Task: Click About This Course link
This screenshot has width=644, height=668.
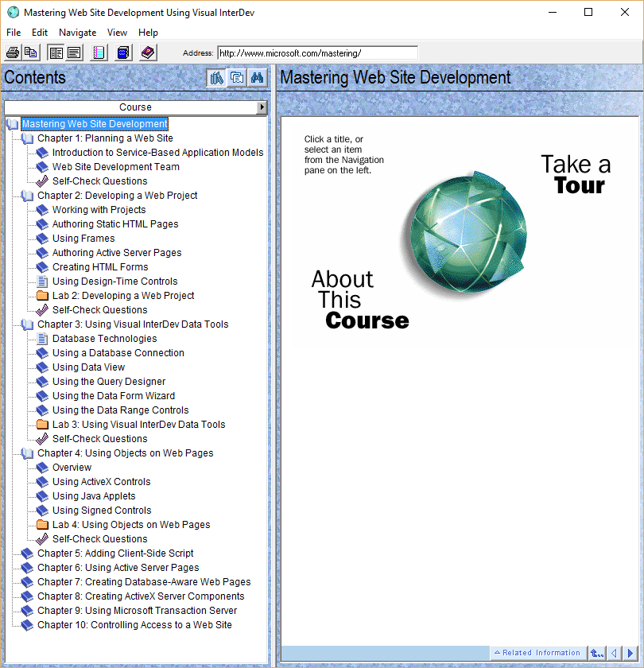Action: [360, 300]
